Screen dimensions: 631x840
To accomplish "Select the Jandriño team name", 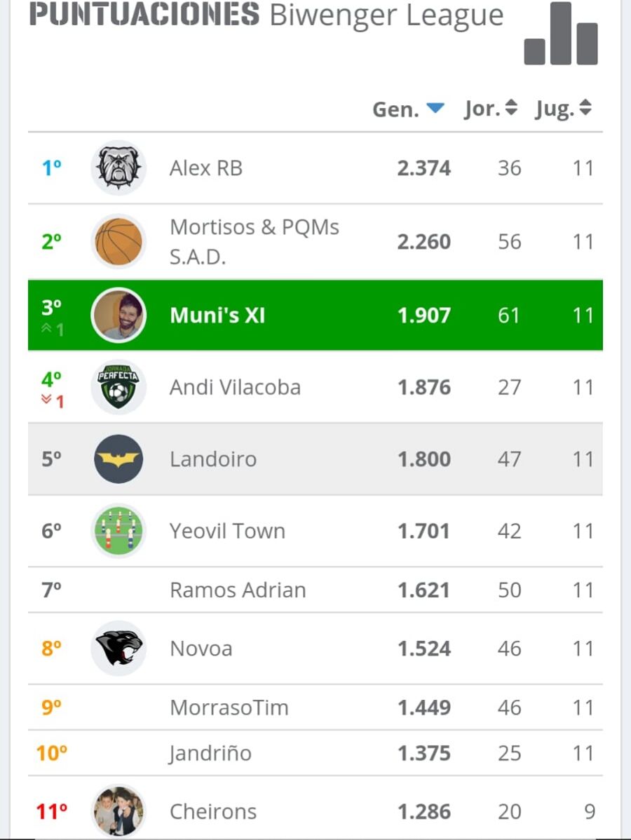I will pyautogui.click(x=210, y=753).
